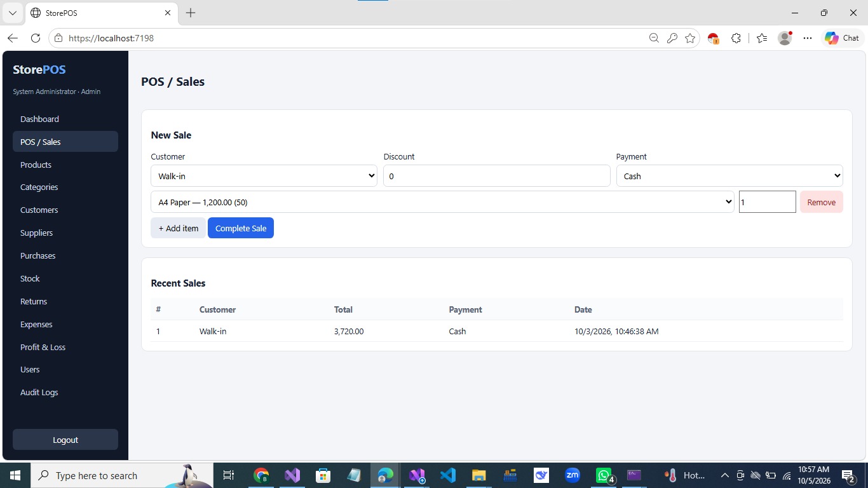Switch to Microsoft Edge on taskbar
Viewport: 868px width, 488px height.
click(385, 475)
